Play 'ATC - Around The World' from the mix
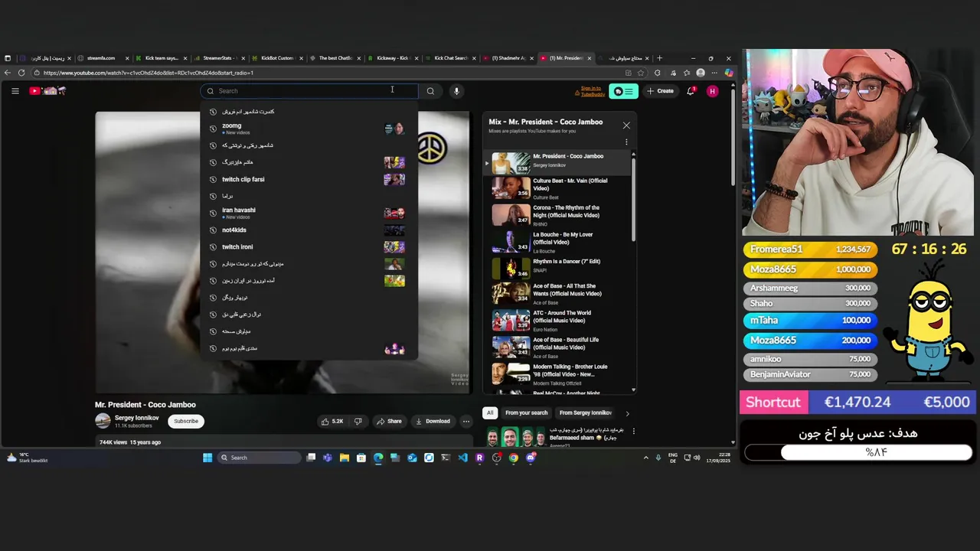This screenshot has width=980, height=551. [x=559, y=321]
